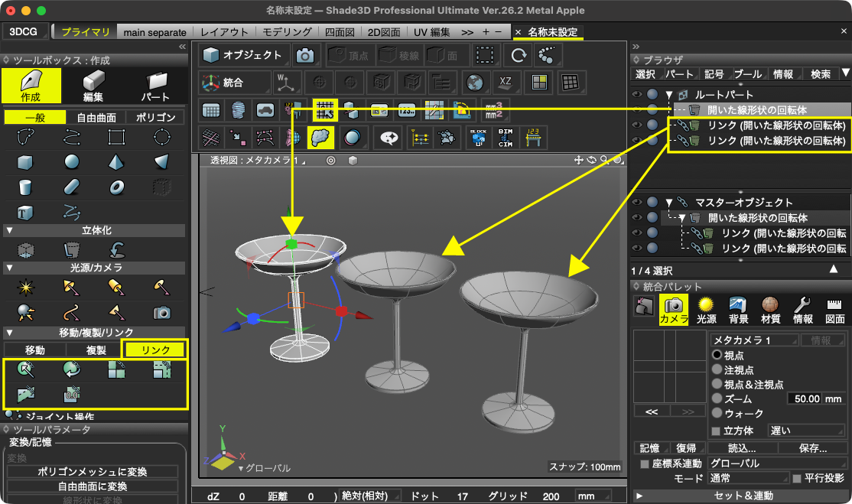Viewport: 852px width, 504px height.
Task: Create a camera object from toolbox
Action: [162, 312]
